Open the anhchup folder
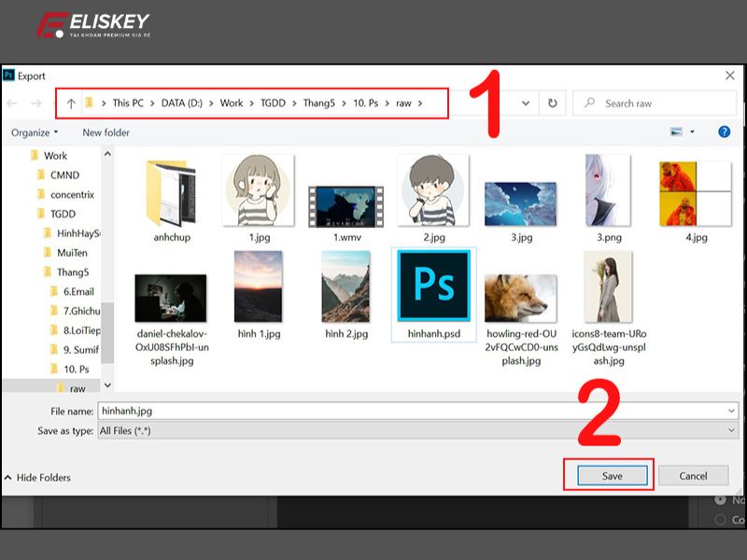The image size is (747, 560). click(171, 196)
